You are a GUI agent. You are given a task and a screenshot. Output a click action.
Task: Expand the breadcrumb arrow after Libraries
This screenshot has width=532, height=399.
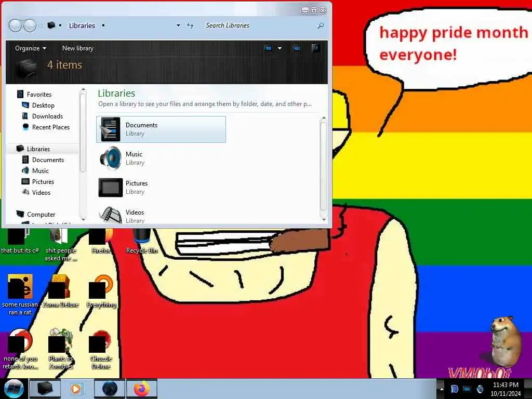[103, 25]
